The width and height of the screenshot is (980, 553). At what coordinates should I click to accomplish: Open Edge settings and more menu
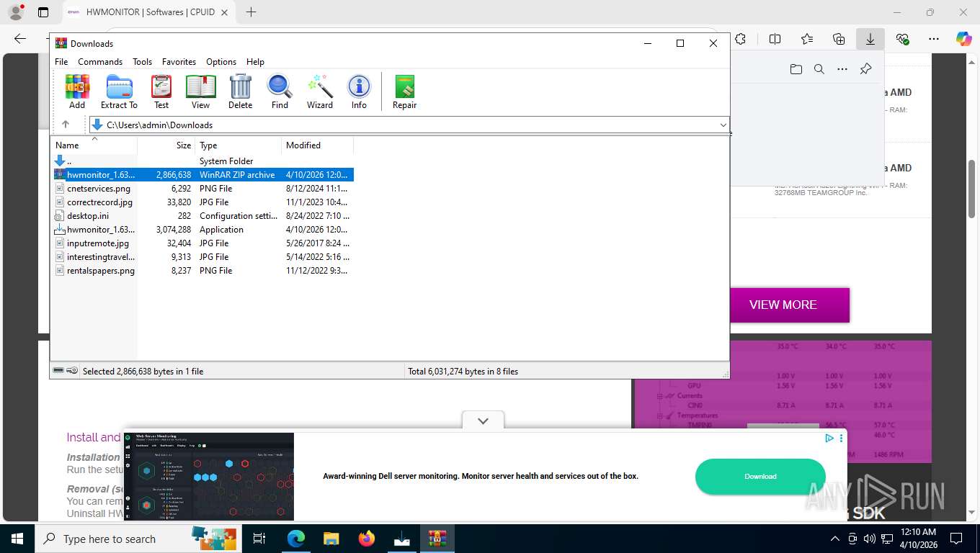[934, 39]
